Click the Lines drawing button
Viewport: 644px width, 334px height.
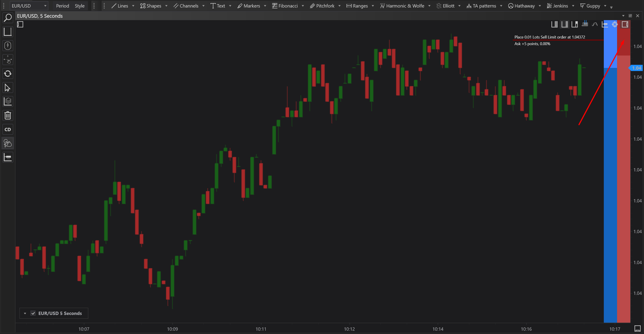pyautogui.click(x=120, y=6)
